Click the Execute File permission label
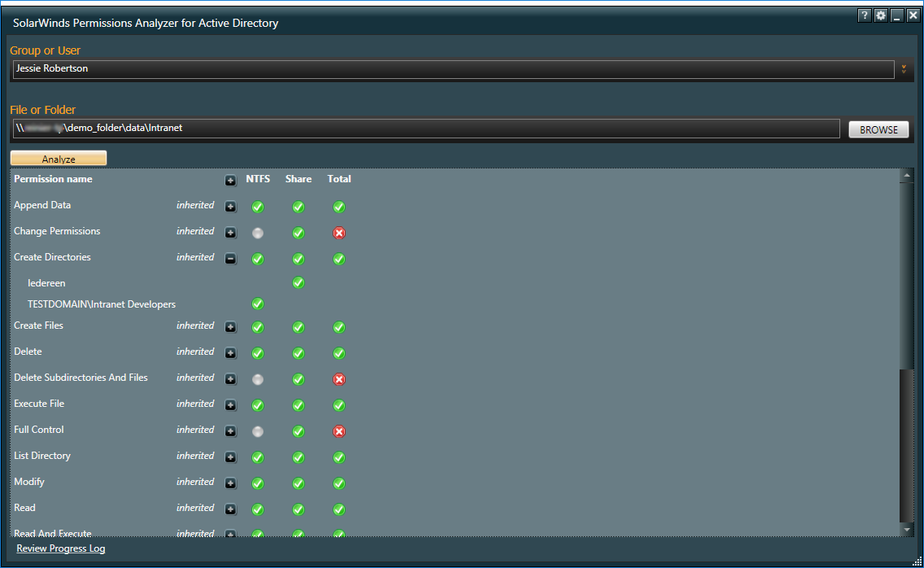The image size is (924, 568). [39, 404]
